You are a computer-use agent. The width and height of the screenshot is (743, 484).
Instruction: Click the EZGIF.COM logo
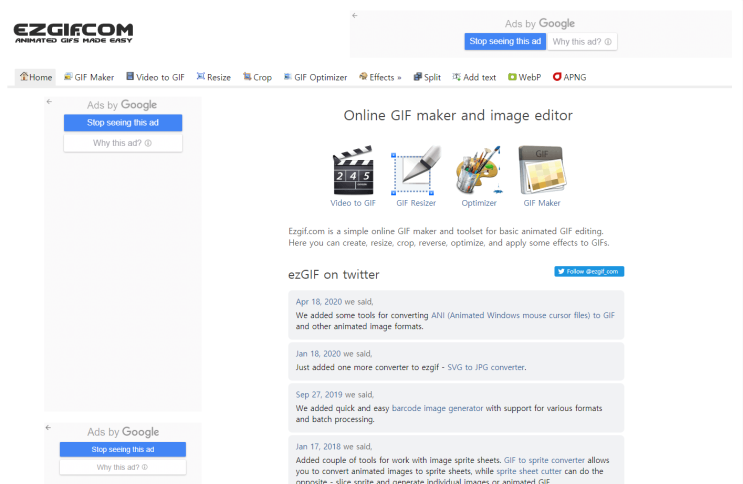[73, 33]
